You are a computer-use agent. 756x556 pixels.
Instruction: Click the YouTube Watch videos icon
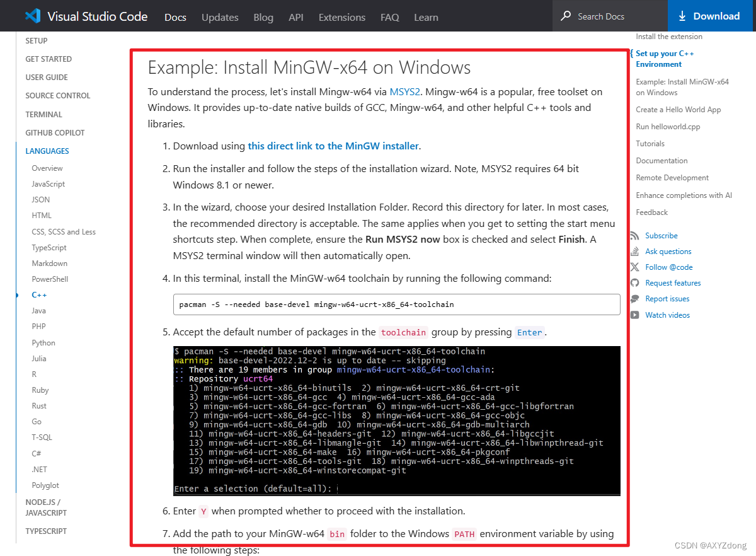[x=634, y=315]
